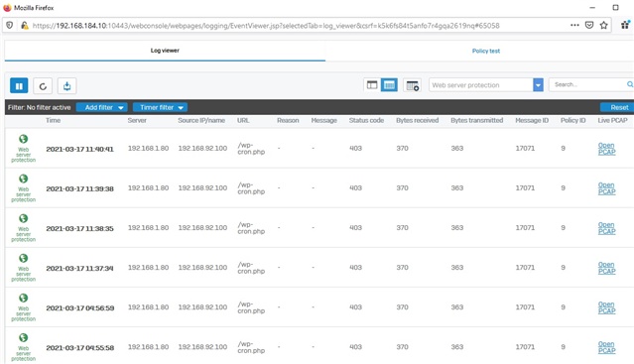Expand the Add filter dropdown

click(x=102, y=107)
